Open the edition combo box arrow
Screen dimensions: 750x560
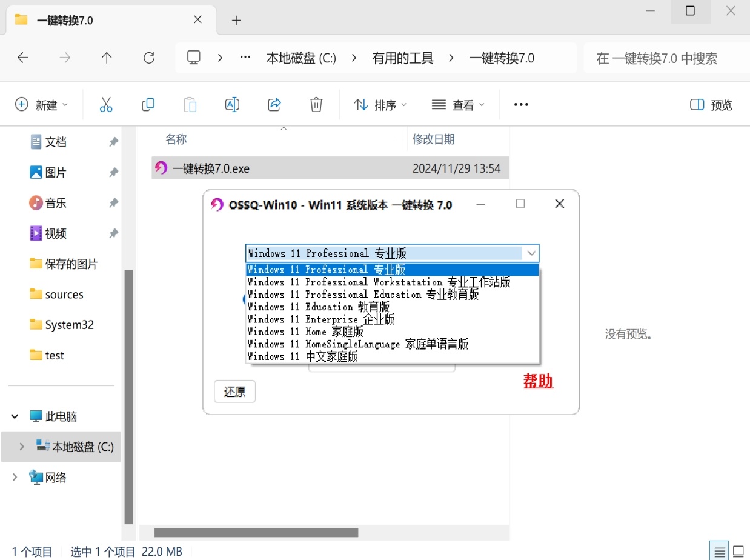pos(531,253)
